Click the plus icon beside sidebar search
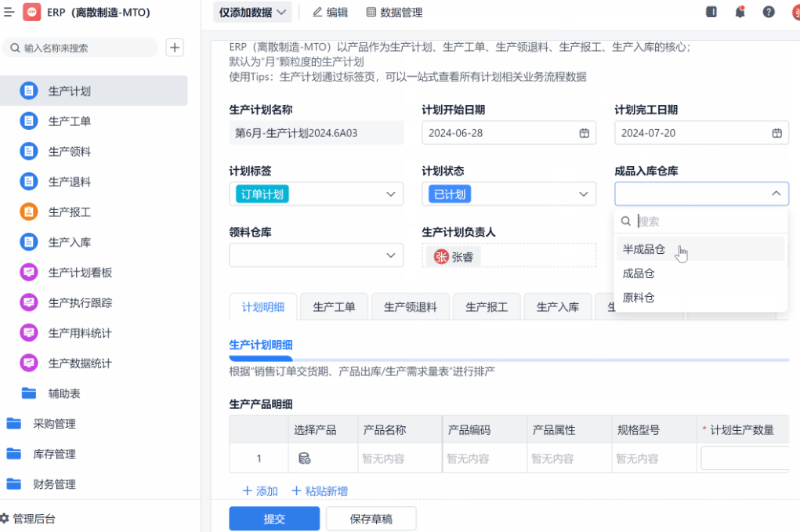The width and height of the screenshot is (800, 532). coord(175,48)
